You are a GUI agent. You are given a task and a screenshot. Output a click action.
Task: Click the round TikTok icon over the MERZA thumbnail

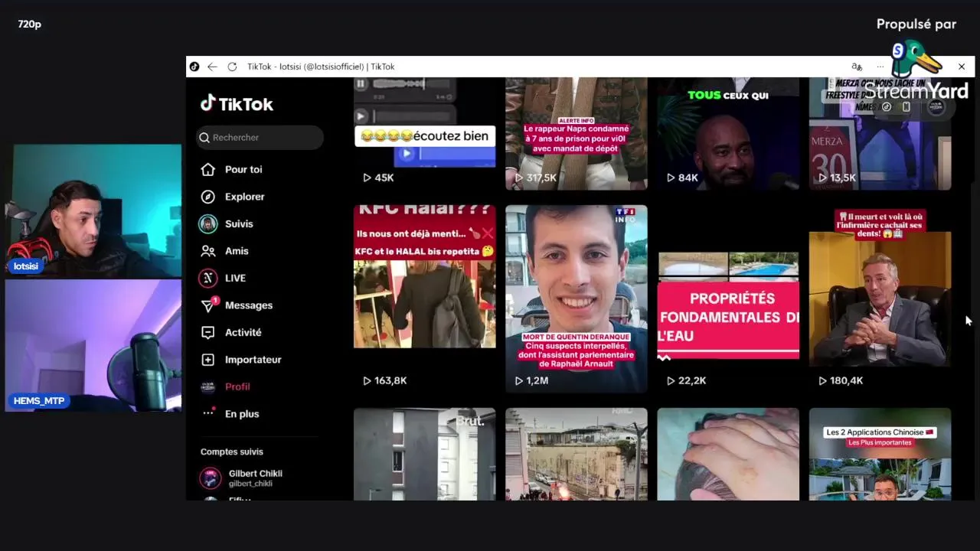[x=887, y=107]
